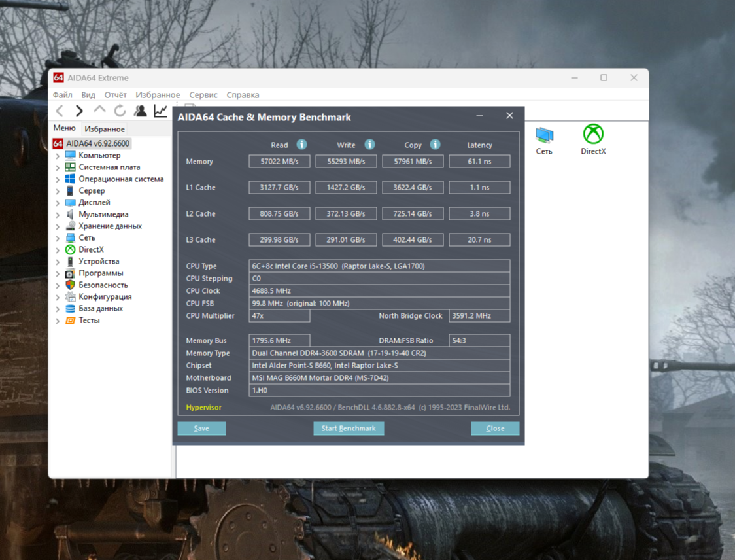Click the graph chart toolbar icon

(160, 111)
